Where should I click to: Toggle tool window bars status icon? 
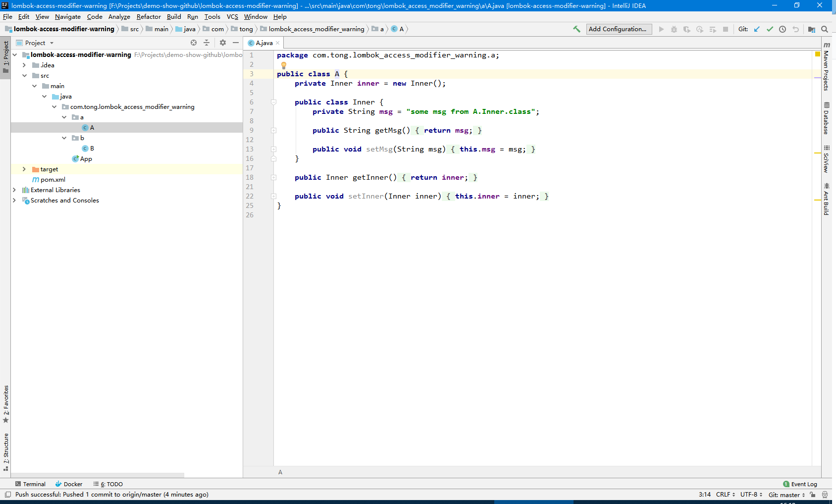click(x=8, y=495)
